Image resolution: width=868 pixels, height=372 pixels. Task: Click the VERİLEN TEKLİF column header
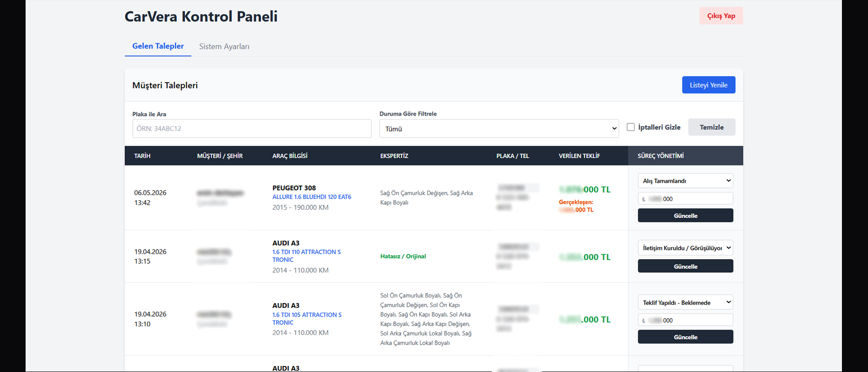(579, 156)
